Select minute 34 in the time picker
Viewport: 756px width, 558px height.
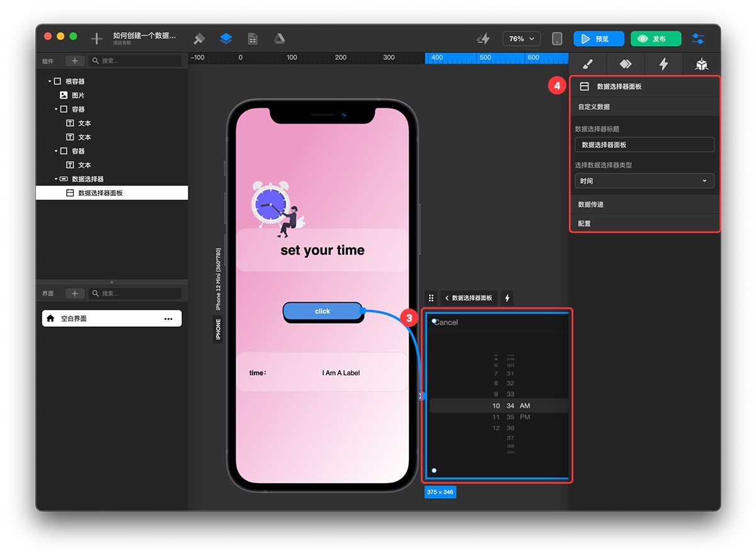point(510,406)
